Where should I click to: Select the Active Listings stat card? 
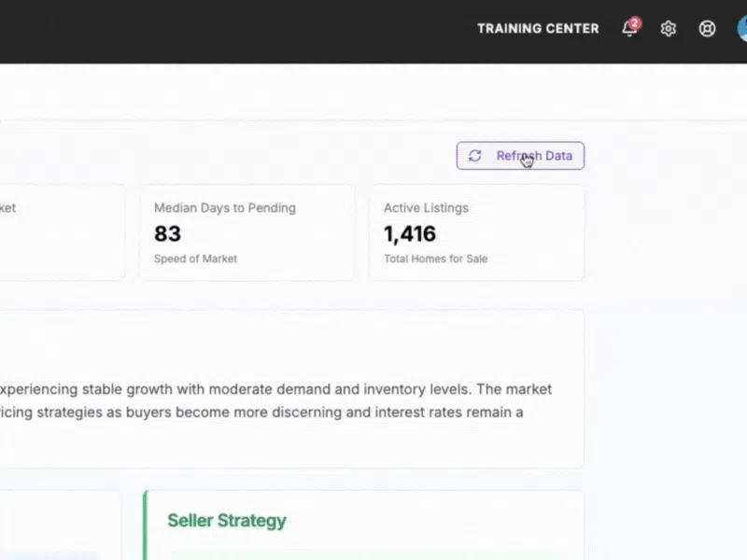point(477,232)
